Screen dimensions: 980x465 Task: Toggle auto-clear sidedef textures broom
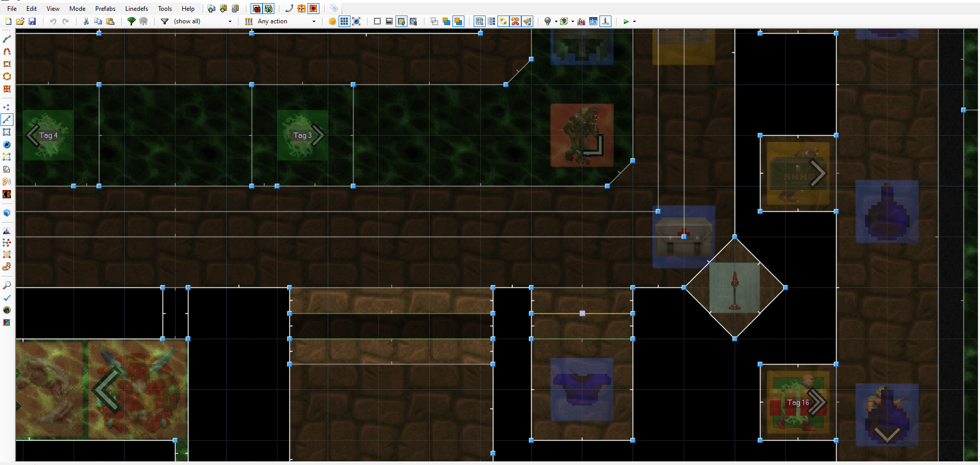[x=527, y=21]
